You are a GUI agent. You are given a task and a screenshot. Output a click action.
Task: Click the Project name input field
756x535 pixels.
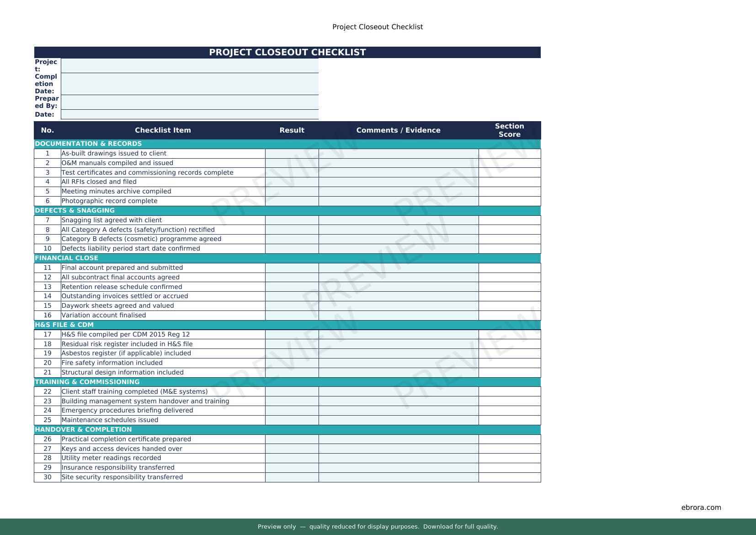(x=190, y=65)
